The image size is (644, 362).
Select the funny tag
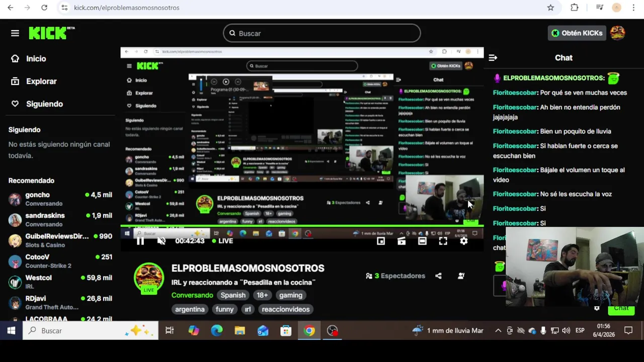click(224, 309)
